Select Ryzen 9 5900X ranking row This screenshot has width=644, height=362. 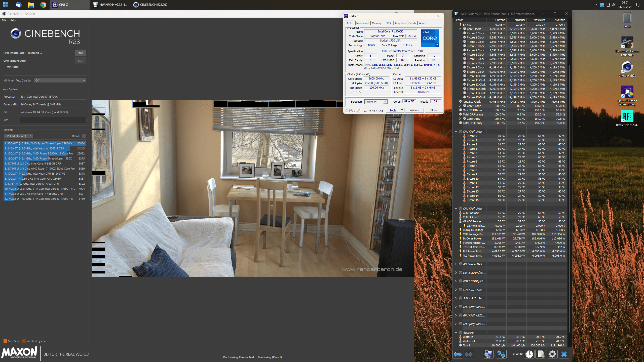click(x=45, y=153)
